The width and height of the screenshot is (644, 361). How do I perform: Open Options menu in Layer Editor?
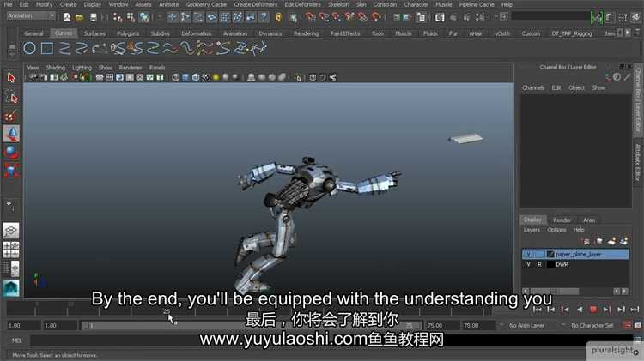tap(556, 230)
